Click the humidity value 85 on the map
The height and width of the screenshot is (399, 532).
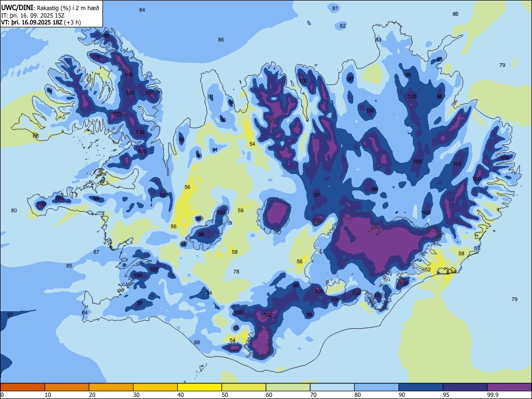point(69,265)
